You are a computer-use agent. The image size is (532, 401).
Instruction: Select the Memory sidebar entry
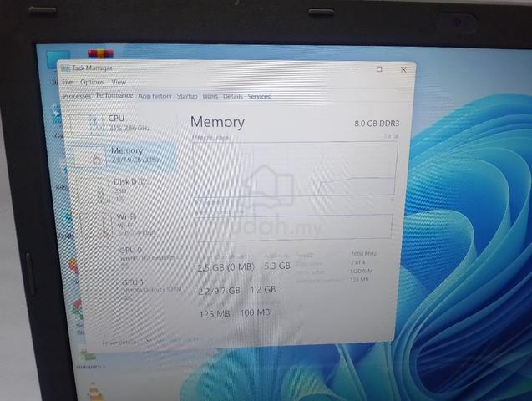pos(124,155)
